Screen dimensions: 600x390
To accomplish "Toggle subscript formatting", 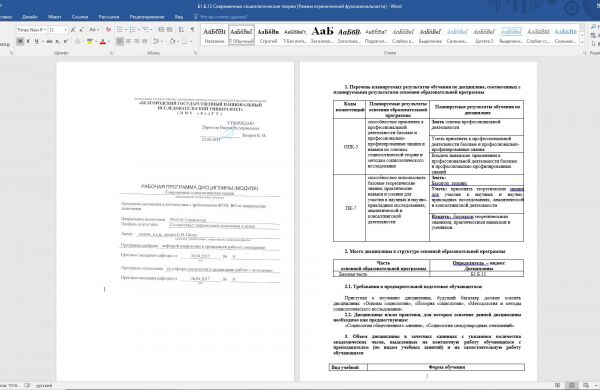I will point(57,41).
